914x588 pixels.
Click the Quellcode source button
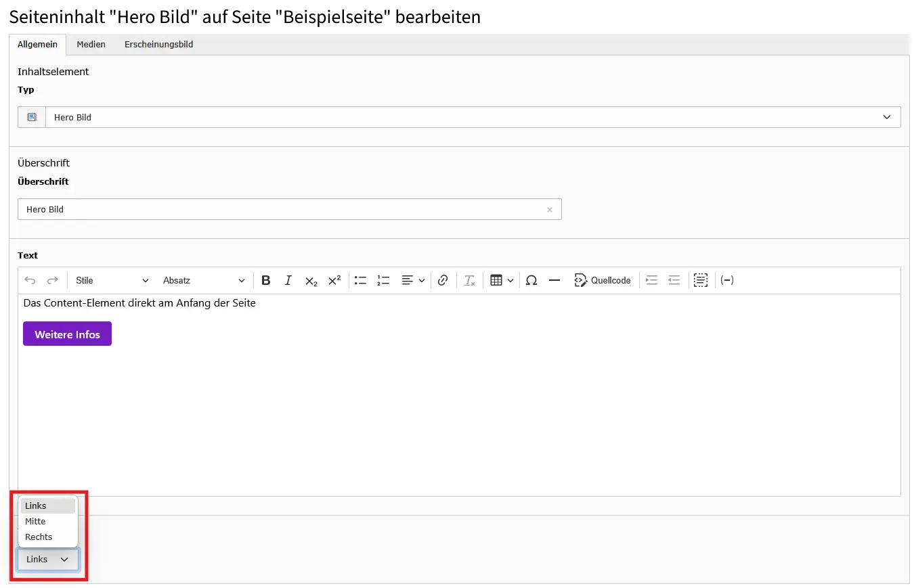tap(603, 280)
